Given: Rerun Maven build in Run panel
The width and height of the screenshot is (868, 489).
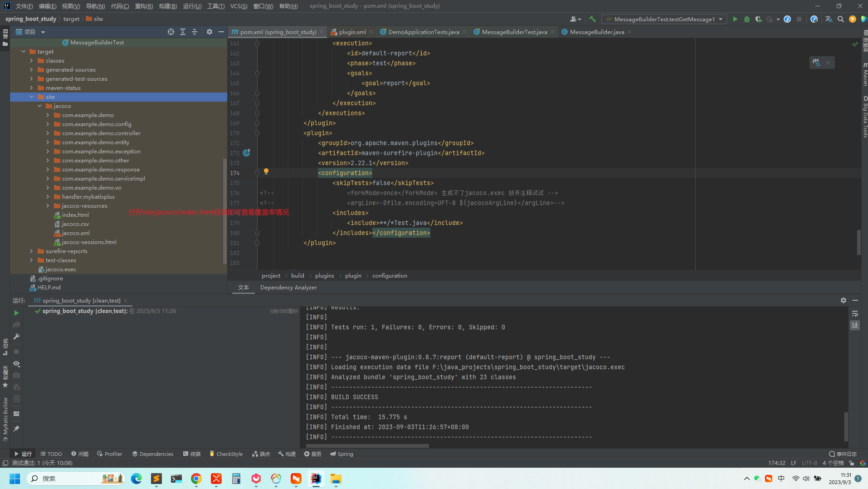Looking at the screenshot, I should click(x=16, y=313).
